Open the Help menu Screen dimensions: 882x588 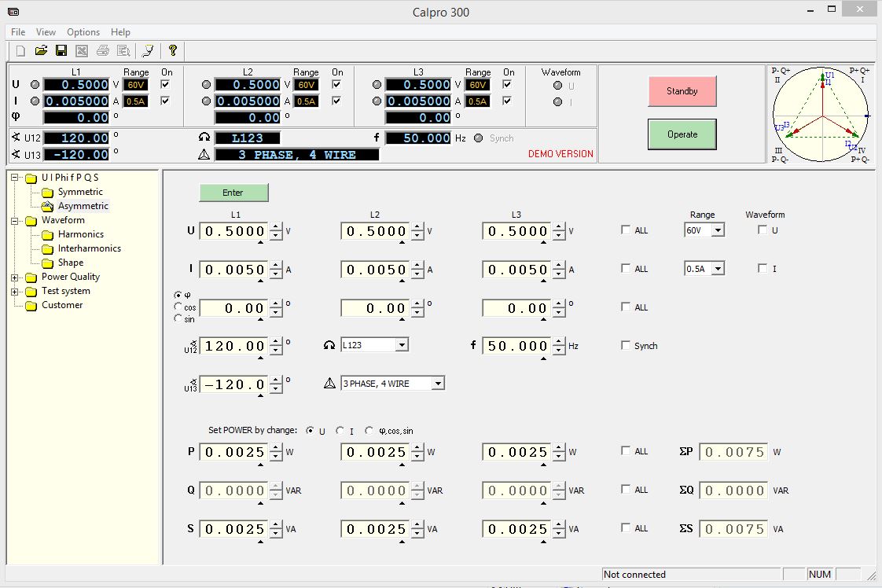click(x=120, y=32)
